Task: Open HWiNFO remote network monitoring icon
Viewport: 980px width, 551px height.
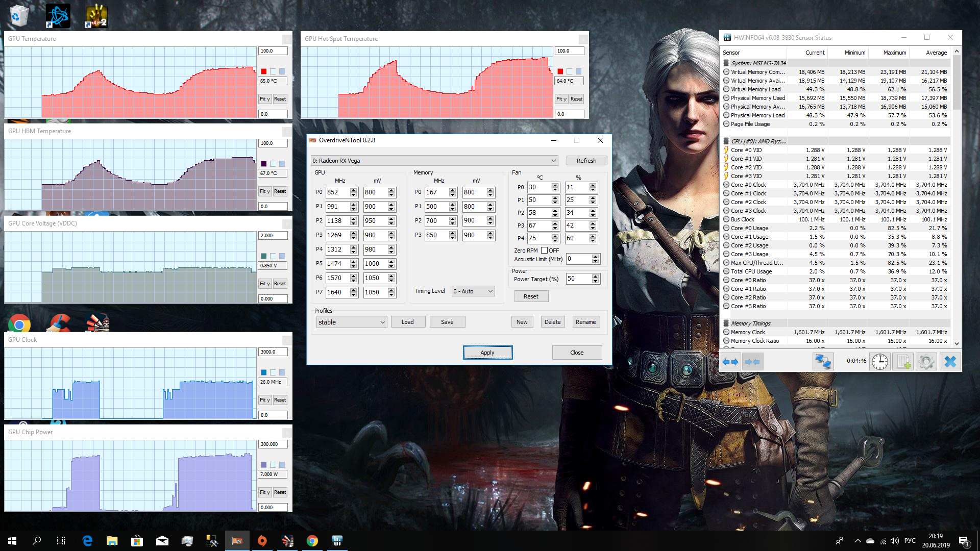Action: click(823, 362)
